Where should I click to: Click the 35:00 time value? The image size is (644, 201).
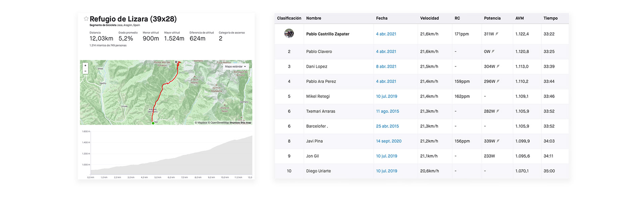tap(549, 171)
